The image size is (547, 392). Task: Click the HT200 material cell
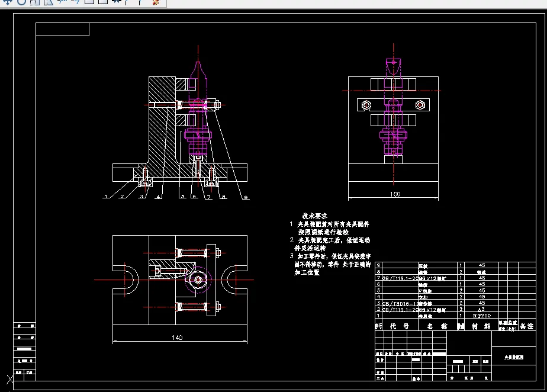tap(482, 316)
